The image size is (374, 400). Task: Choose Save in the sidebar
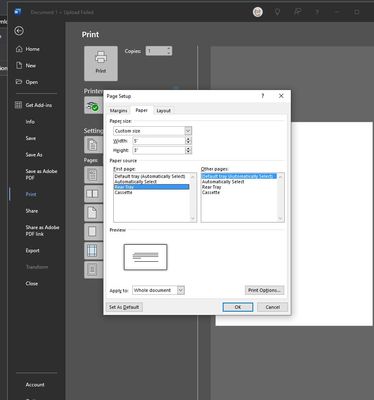tap(31, 138)
